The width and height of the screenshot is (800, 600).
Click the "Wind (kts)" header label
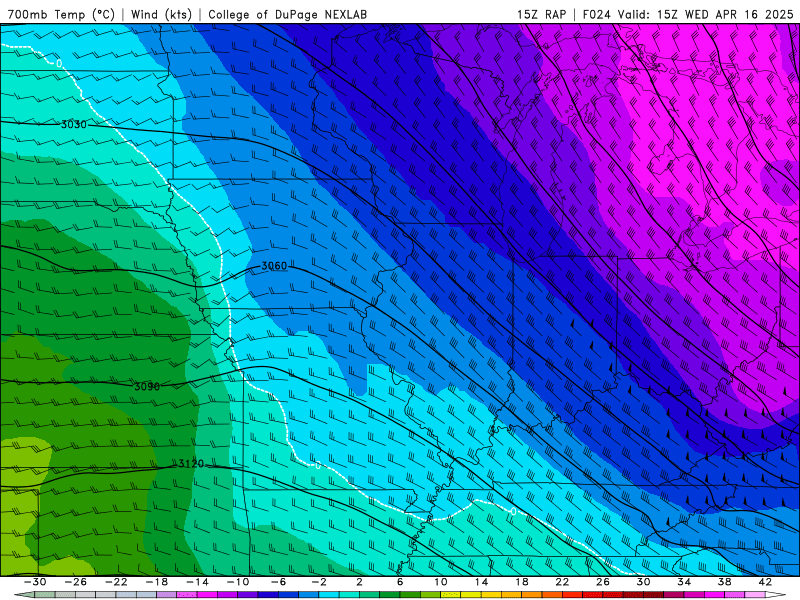[x=161, y=14]
